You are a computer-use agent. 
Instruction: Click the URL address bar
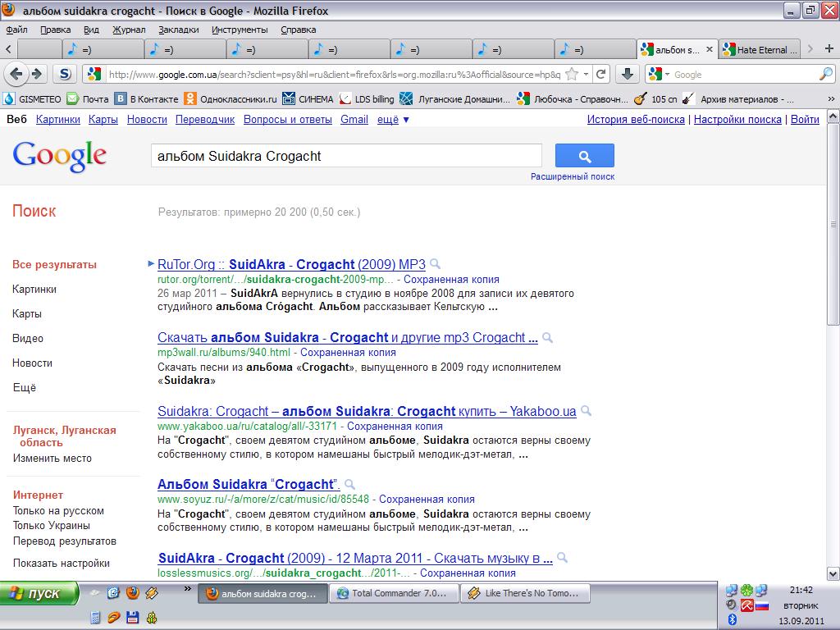[x=335, y=75]
